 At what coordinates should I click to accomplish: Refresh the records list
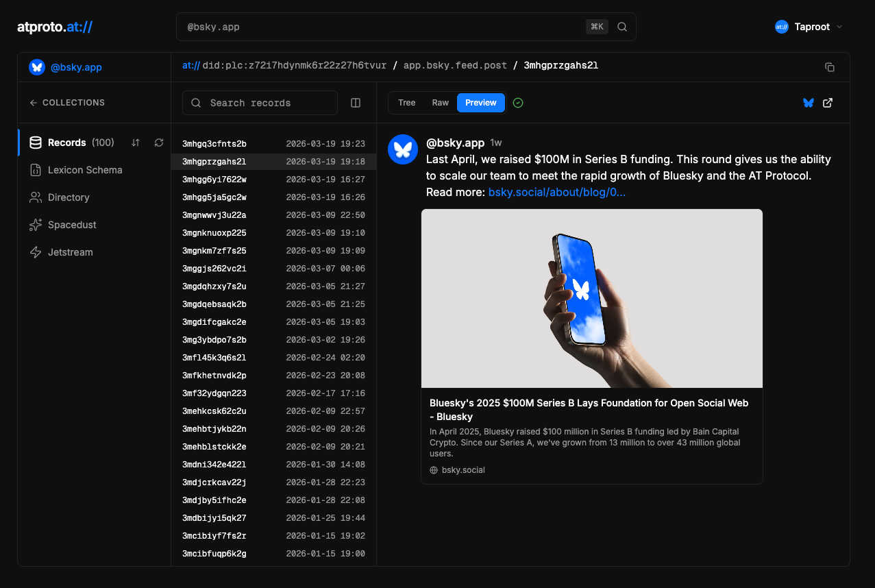coord(159,143)
